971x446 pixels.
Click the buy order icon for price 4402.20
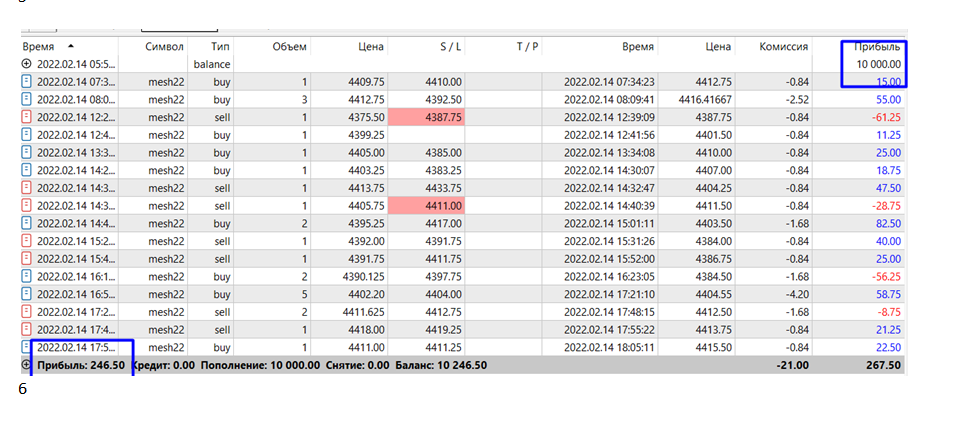[x=26, y=294]
